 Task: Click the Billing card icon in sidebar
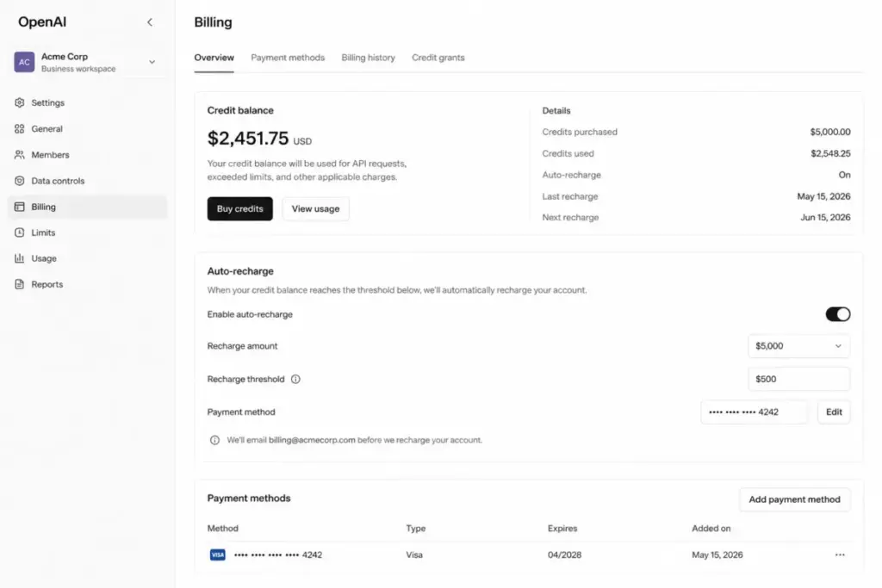click(20, 207)
